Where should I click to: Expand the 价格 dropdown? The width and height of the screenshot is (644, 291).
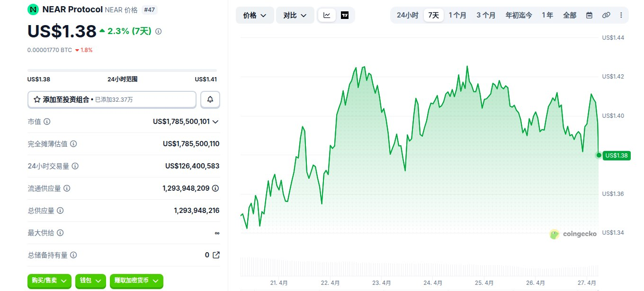255,15
